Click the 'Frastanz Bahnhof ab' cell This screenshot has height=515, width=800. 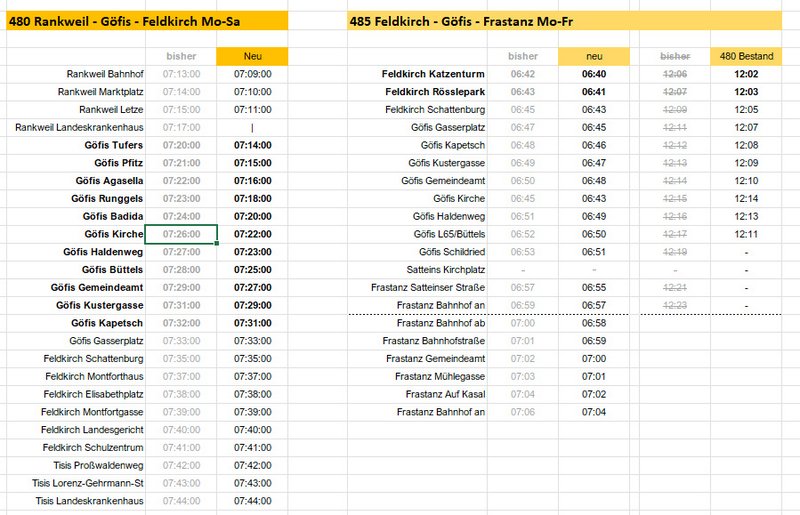pyautogui.click(x=417, y=323)
